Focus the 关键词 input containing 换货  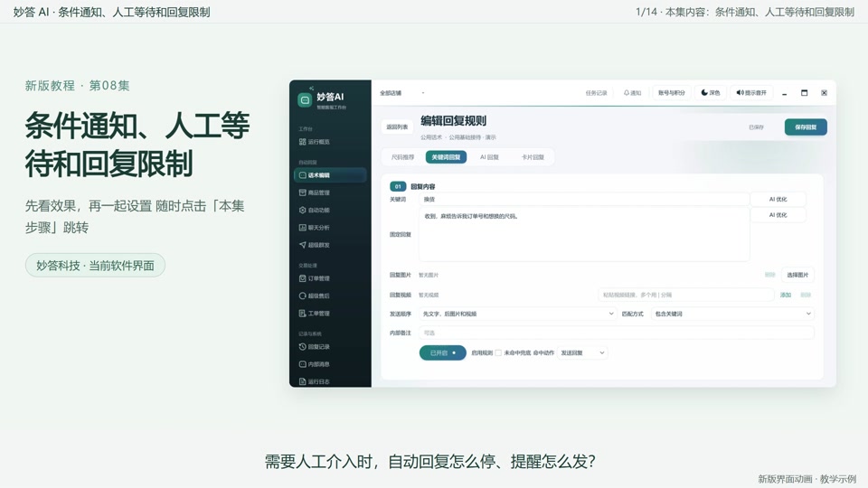[x=584, y=199]
